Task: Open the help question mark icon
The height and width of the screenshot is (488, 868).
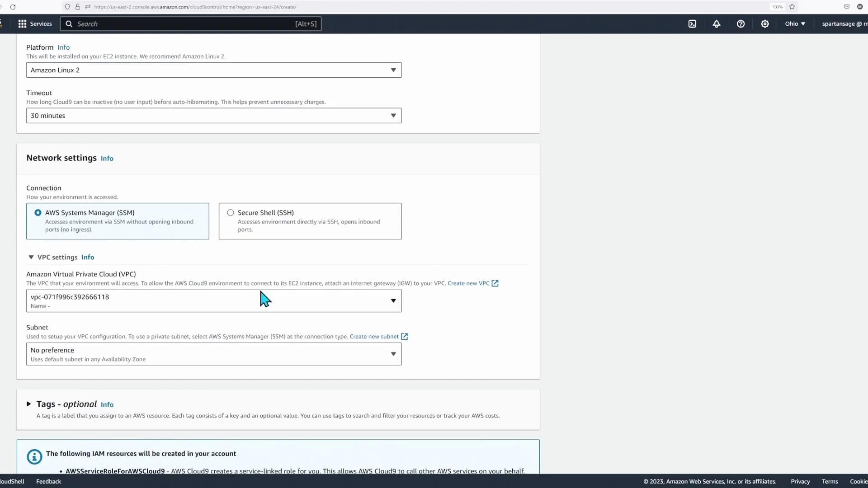Action: [741, 24]
